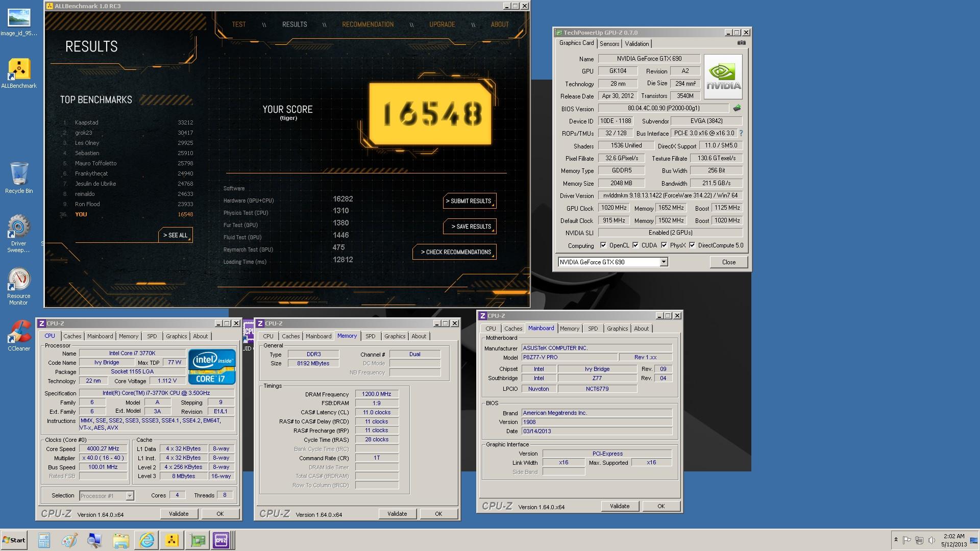Image resolution: width=980 pixels, height=551 pixels.
Task: Click the magnifier monitor taskbar icon
Action: (x=95, y=540)
